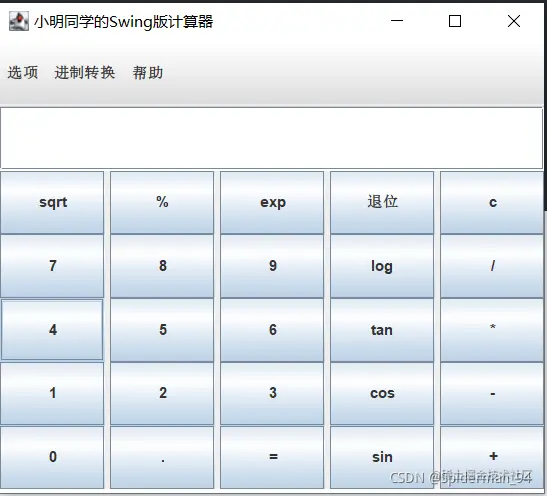This screenshot has width=547, height=496.
Task: Click the digit 5 button
Action: [162, 330]
